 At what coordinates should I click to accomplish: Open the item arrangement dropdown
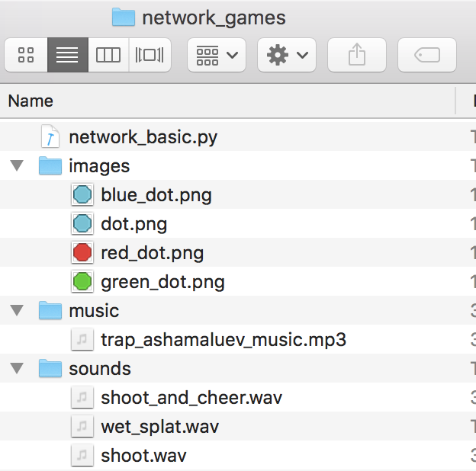[x=217, y=55]
